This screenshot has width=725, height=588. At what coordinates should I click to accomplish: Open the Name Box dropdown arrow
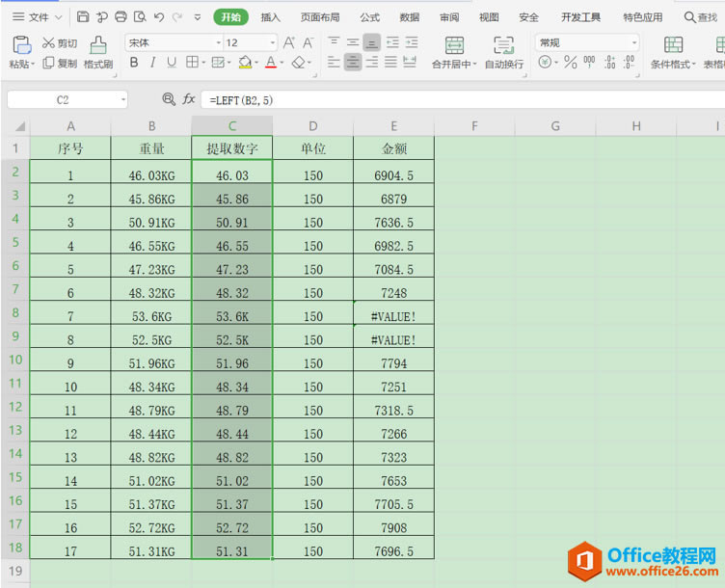pos(123,99)
